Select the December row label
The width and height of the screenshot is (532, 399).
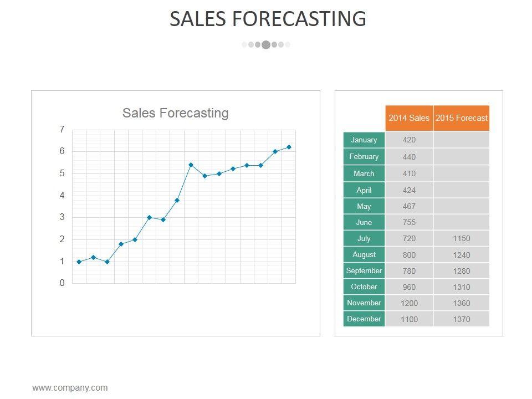[x=364, y=319]
